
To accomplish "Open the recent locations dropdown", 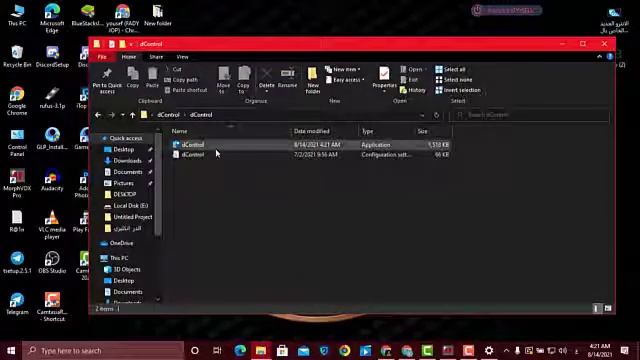I will (122, 115).
